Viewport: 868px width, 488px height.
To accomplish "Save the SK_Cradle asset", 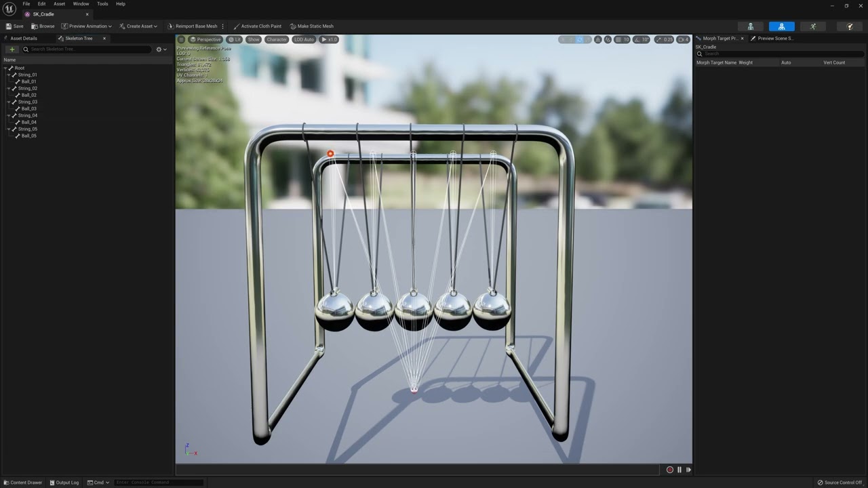I will point(14,26).
